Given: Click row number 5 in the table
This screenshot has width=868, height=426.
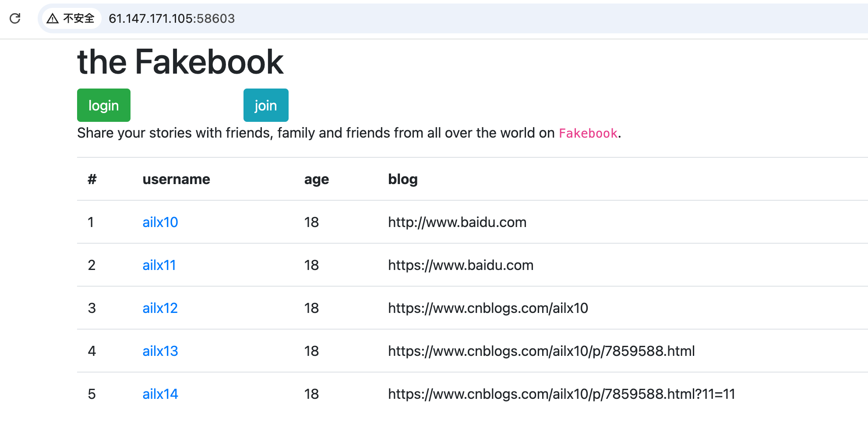Looking at the screenshot, I should pos(92,394).
